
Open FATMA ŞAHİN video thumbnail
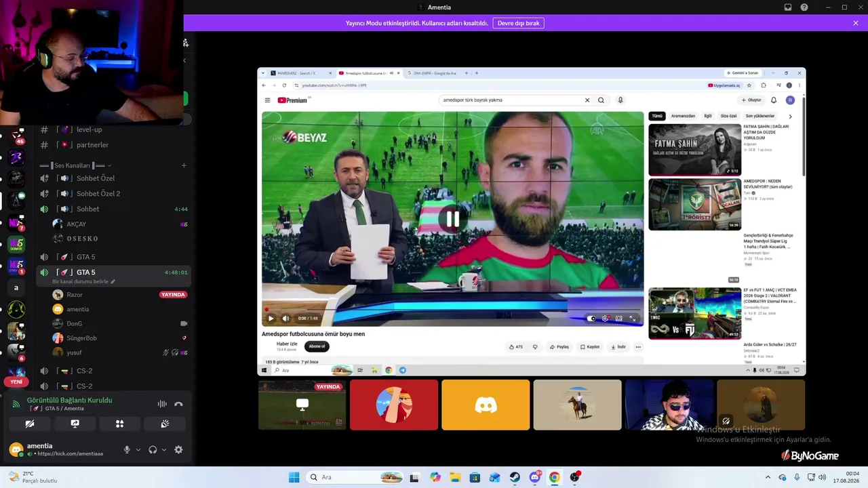pos(694,150)
